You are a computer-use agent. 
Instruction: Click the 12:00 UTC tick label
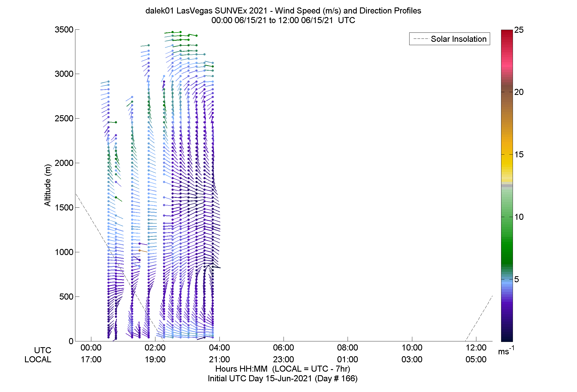(476, 347)
